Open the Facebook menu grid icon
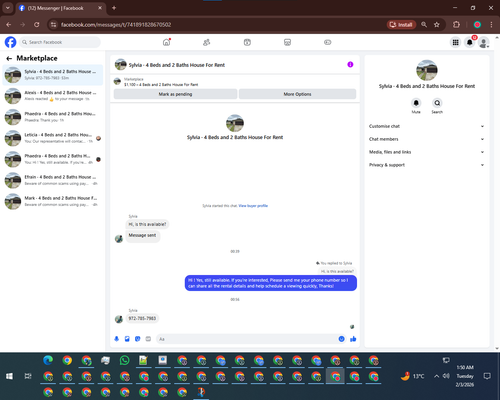500x400 pixels. (x=455, y=42)
